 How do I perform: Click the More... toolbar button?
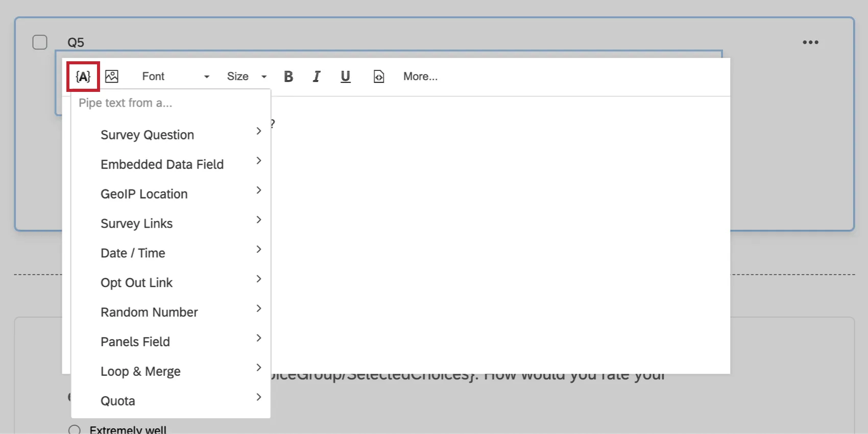[x=420, y=77]
